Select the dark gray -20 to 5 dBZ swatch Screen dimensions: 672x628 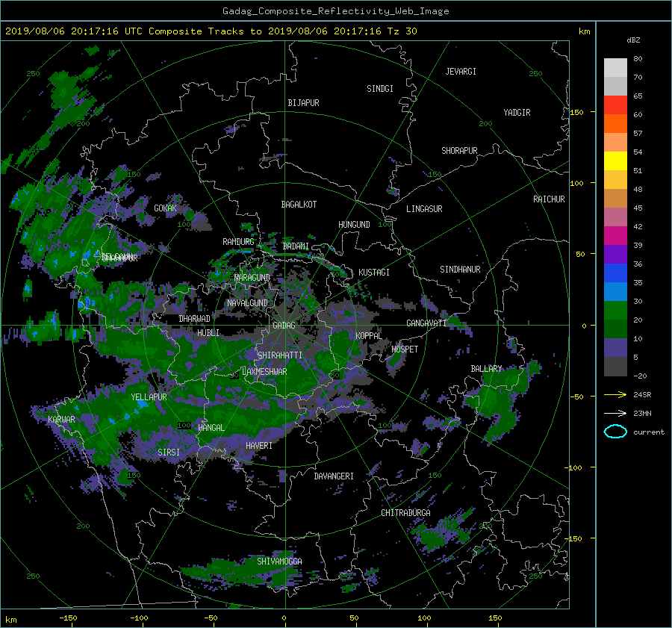pyautogui.click(x=615, y=367)
